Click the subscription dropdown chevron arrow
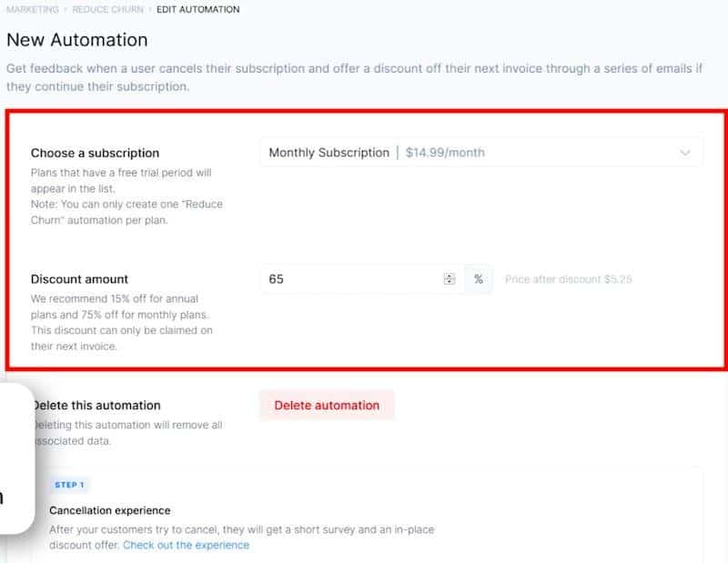Viewport: 728px width, 563px height. [x=685, y=153]
